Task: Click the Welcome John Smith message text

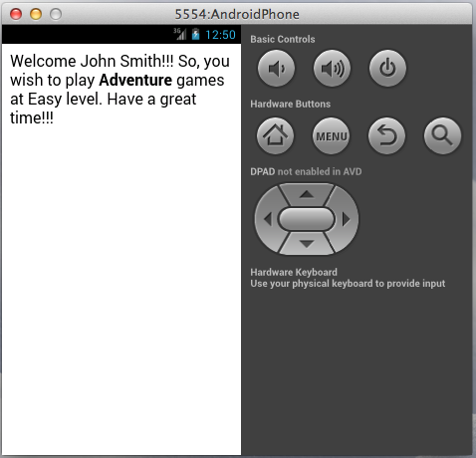Action: pos(119,90)
